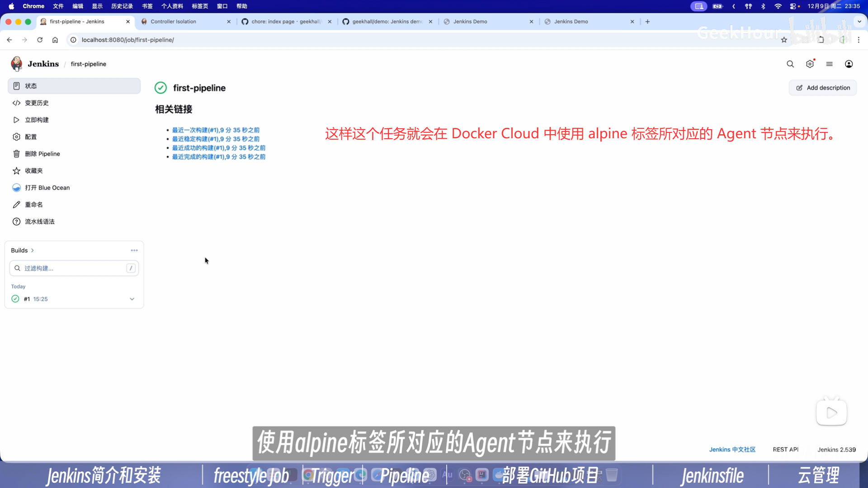
Task: Open the 最近一次构建(#1) link
Action: 216,130
